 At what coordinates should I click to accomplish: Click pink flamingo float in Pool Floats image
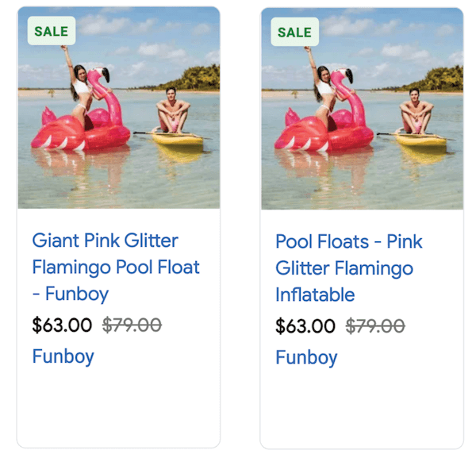click(x=322, y=127)
